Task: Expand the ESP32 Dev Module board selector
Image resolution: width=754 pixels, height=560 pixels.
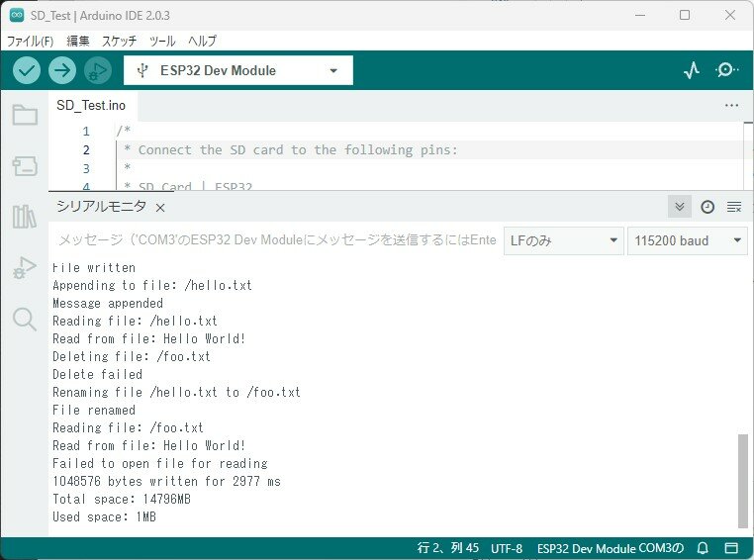Action: (237, 70)
